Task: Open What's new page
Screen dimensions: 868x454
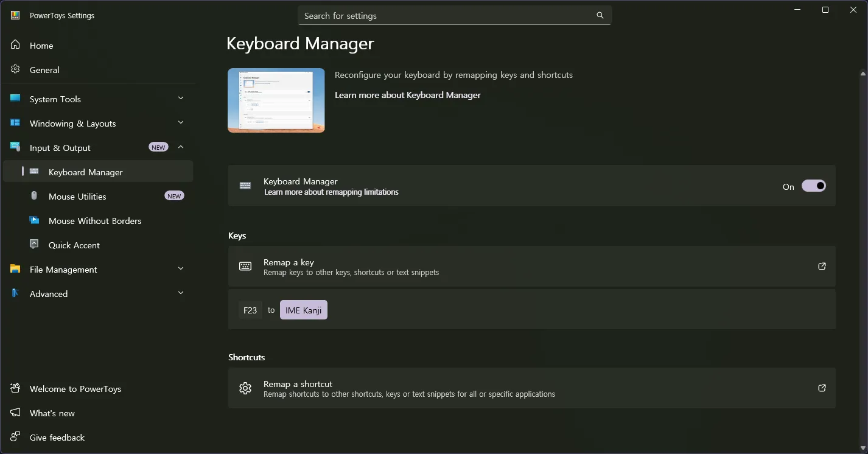Action: click(52, 413)
